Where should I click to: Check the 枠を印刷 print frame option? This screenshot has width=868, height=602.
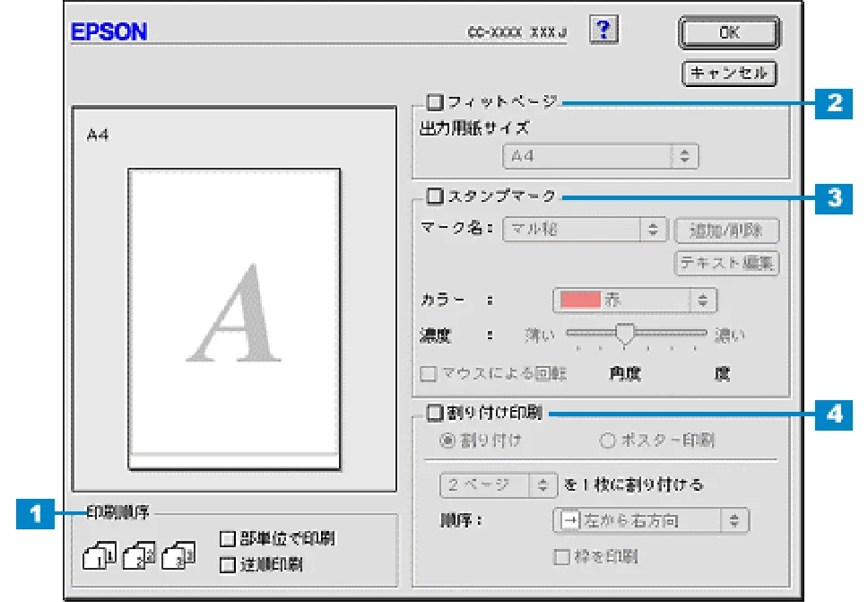[561, 556]
